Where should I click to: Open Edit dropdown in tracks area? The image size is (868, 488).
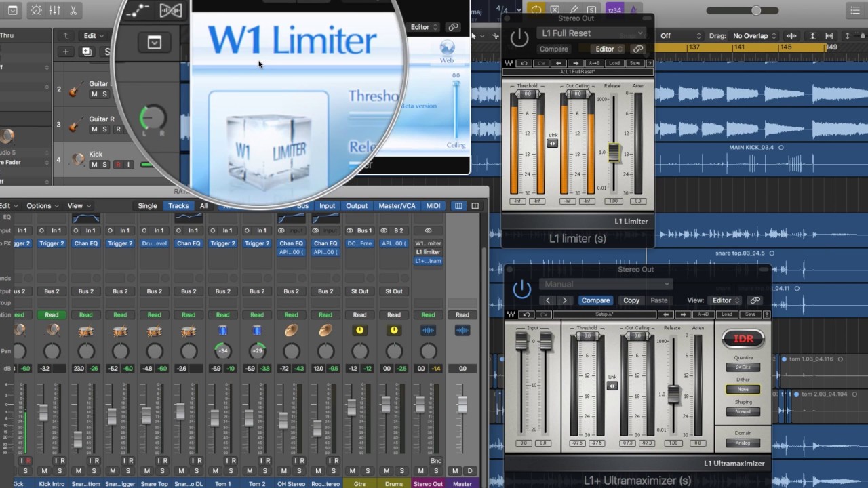pos(94,36)
